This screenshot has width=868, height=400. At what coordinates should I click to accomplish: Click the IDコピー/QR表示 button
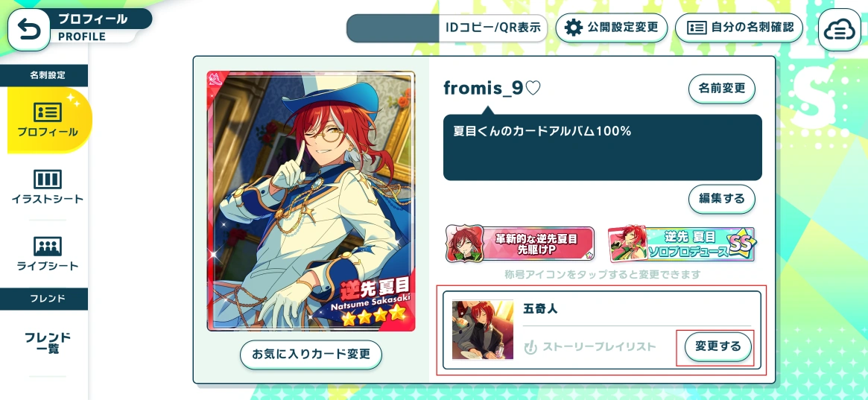tap(492, 28)
